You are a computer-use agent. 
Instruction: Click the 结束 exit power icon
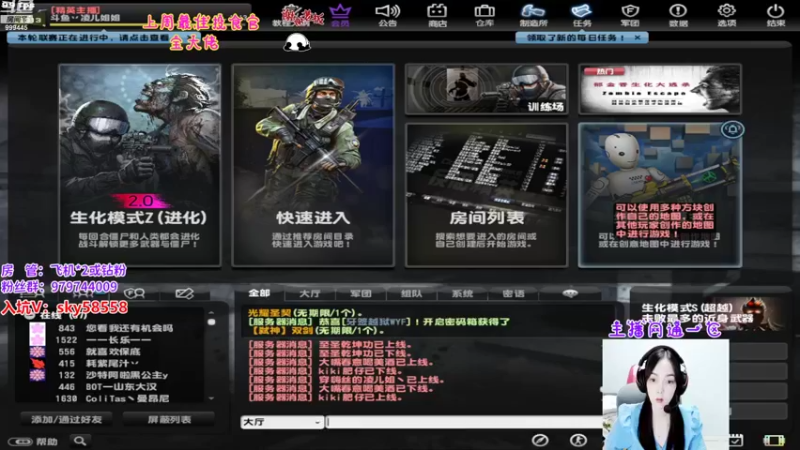point(776,15)
